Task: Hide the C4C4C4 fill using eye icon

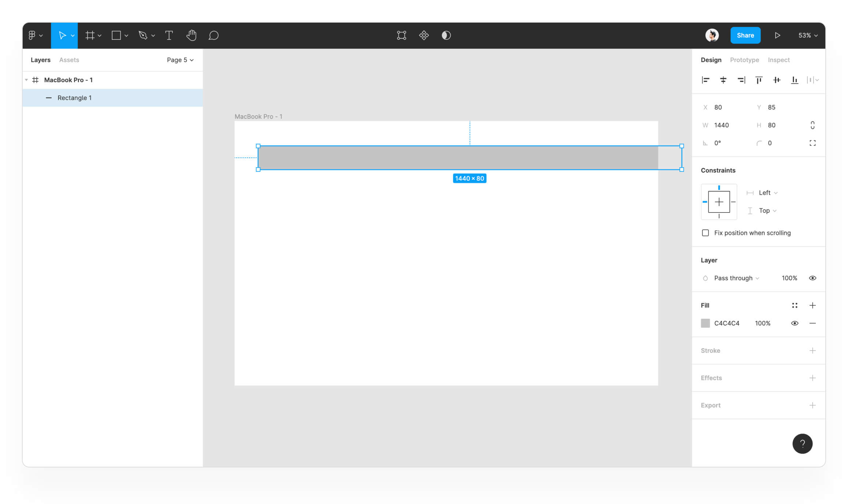Action: coord(794,323)
